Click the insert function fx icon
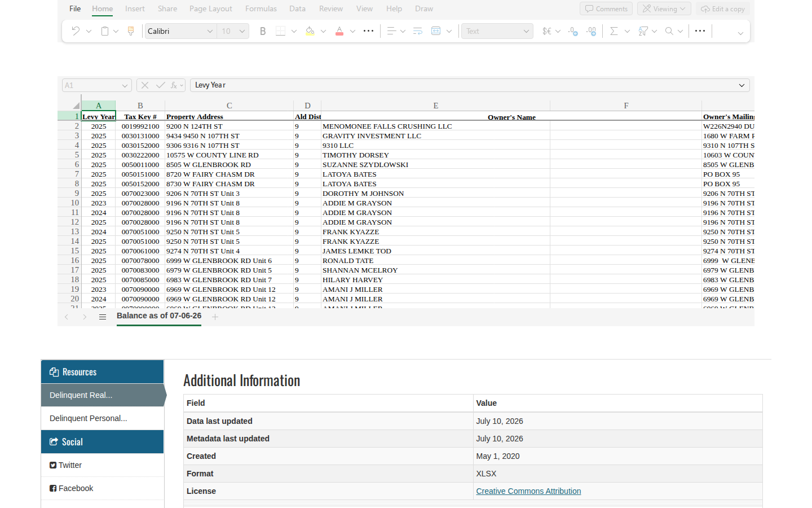This screenshot has width=812, height=508. pyautogui.click(x=174, y=85)
